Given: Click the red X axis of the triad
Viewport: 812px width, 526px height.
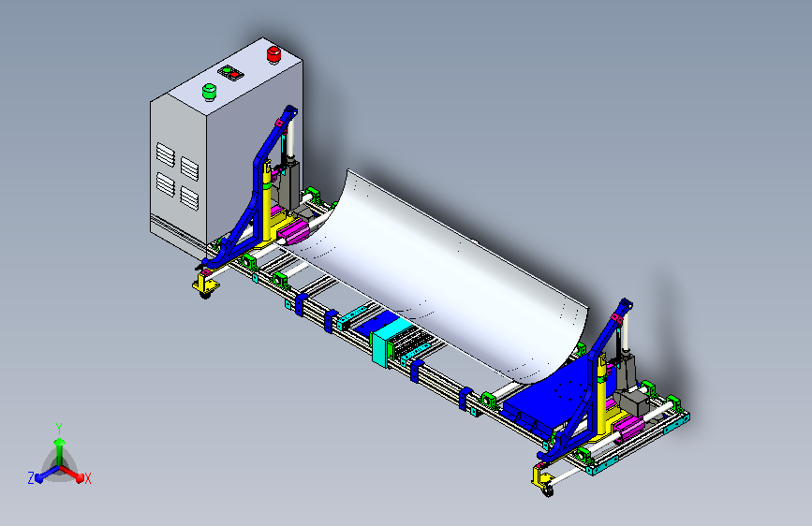Looking at the screenshot, I should (x=74, y=474).
